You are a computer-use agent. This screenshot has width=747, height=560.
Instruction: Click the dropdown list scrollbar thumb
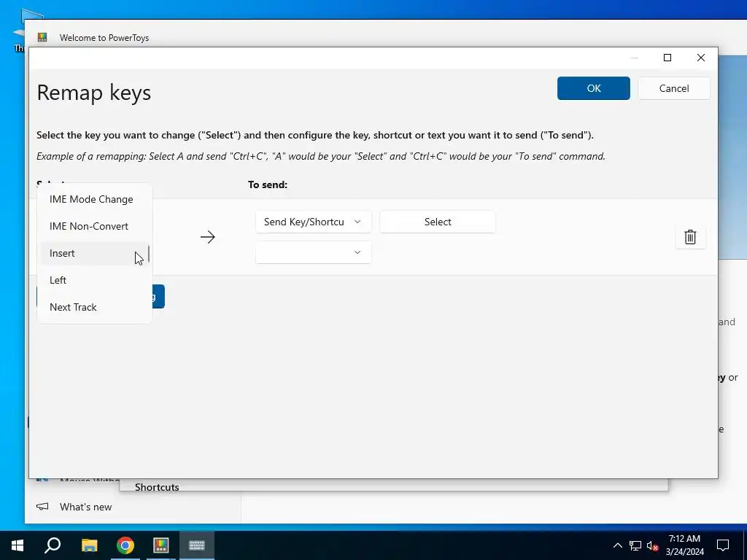tap(149, 253)
